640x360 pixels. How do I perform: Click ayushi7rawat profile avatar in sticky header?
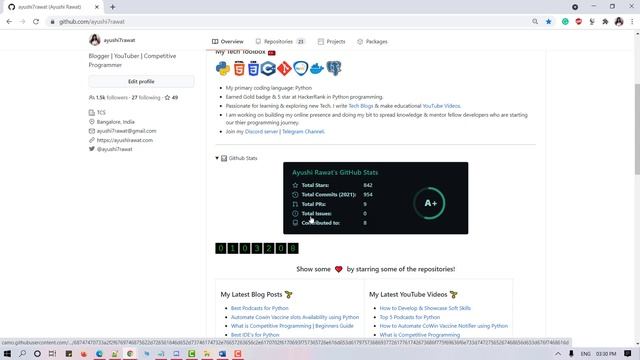coord(95,40)
